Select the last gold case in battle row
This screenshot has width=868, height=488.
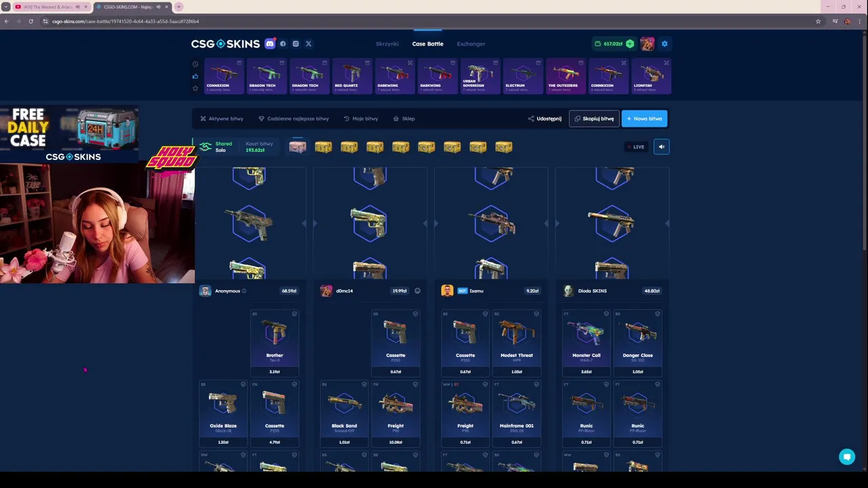click(504, 147)
